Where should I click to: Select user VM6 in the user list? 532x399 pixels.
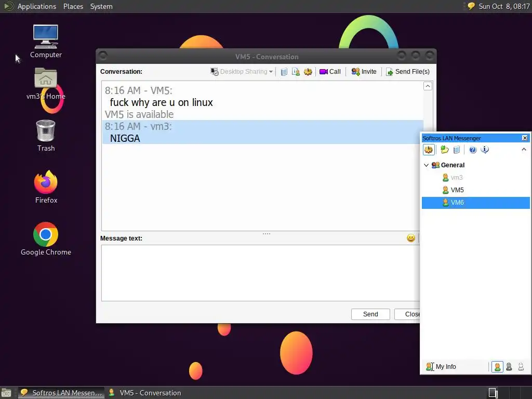[x=476, y=203]
